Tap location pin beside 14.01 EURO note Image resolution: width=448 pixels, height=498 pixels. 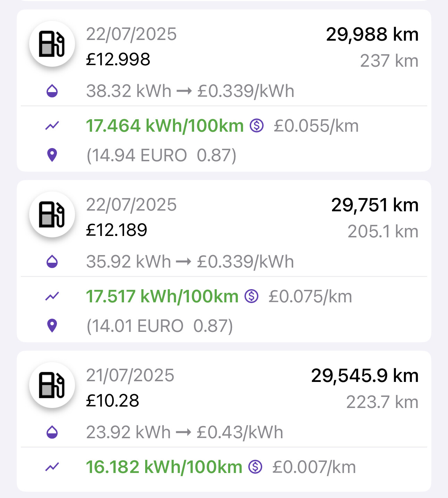[x=52, y=326]
